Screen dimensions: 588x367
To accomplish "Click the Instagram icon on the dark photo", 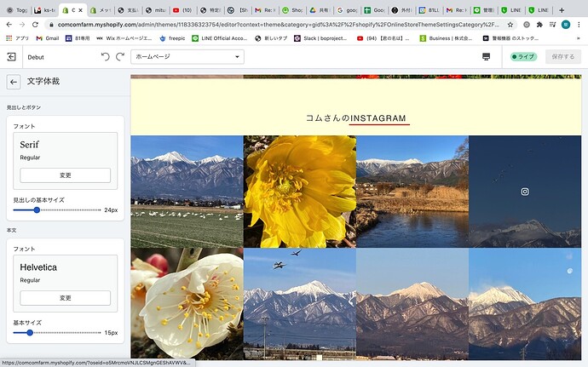I will (x=525, y=192).
